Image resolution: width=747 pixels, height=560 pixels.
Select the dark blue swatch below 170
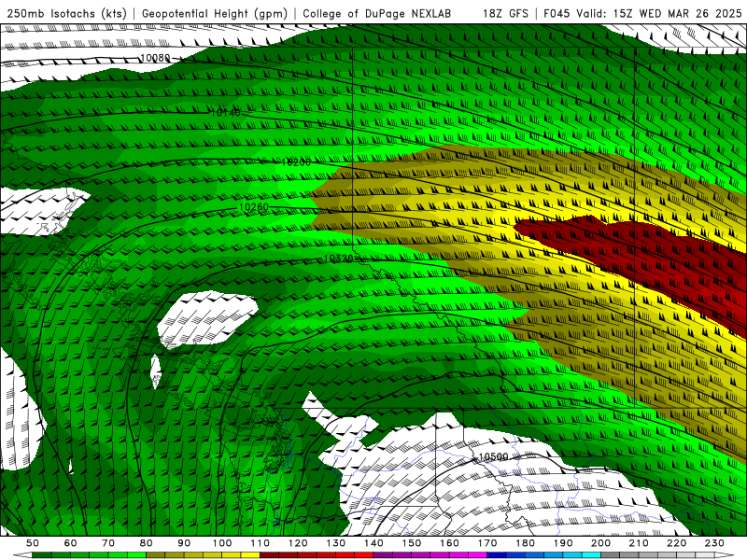click(x=497, y=555)
